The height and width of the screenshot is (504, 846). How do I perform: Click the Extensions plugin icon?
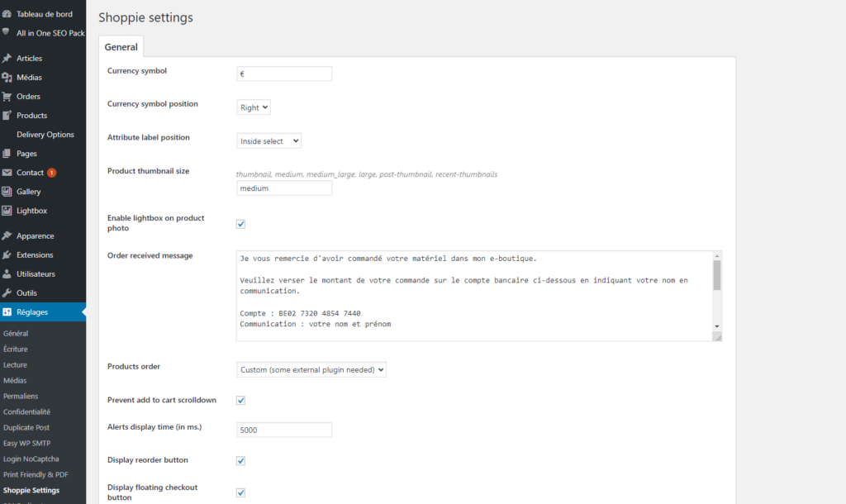[x=7, y=255]
